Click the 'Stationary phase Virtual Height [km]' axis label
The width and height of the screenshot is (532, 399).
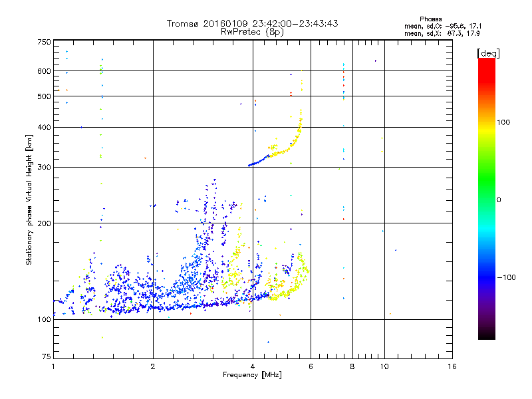tap(29, 199)
